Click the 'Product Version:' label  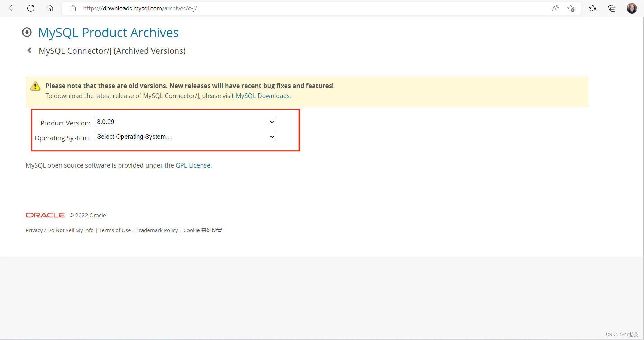coord(65,123)
